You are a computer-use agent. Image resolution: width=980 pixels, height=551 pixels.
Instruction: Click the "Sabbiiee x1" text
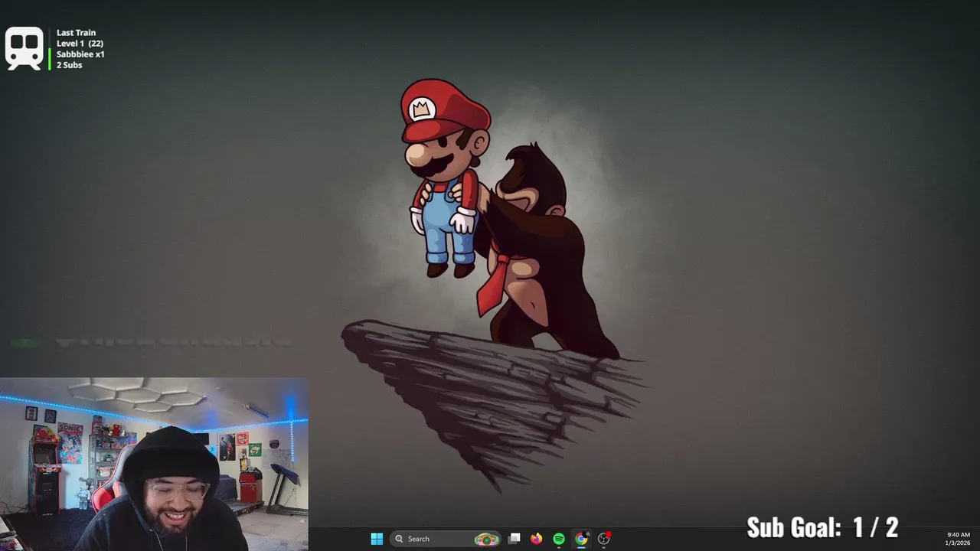80,54
